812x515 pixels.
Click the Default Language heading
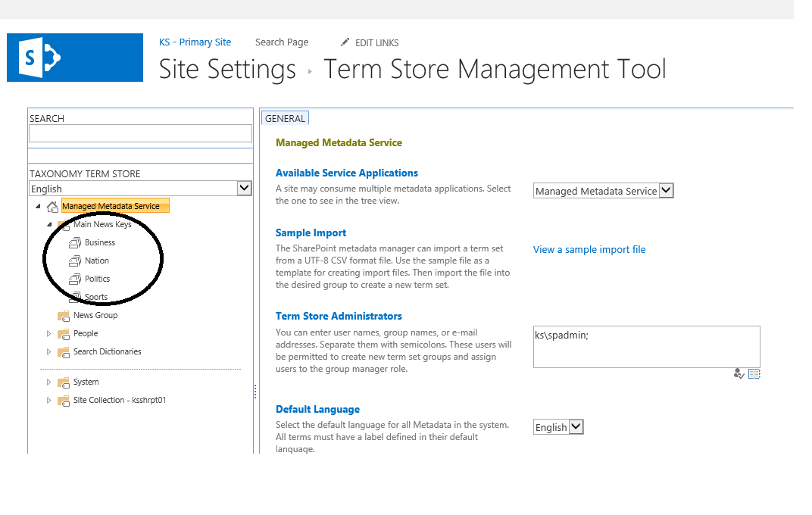(317, 410)
